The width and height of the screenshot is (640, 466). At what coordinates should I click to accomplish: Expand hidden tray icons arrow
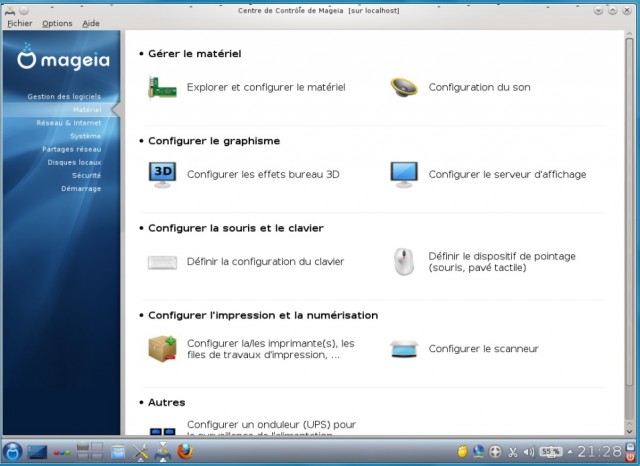[570, 452]
